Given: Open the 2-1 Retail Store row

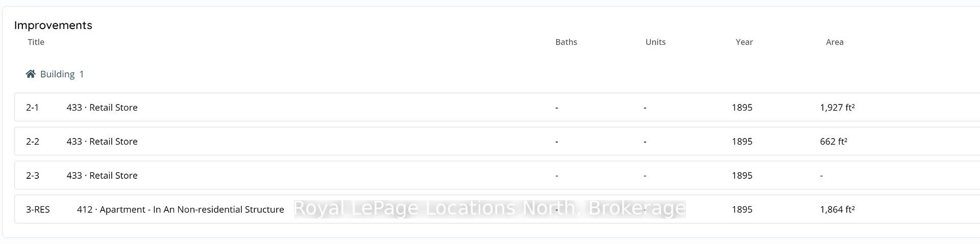Looking at the screenshot, I should click(x=497, y=107).
